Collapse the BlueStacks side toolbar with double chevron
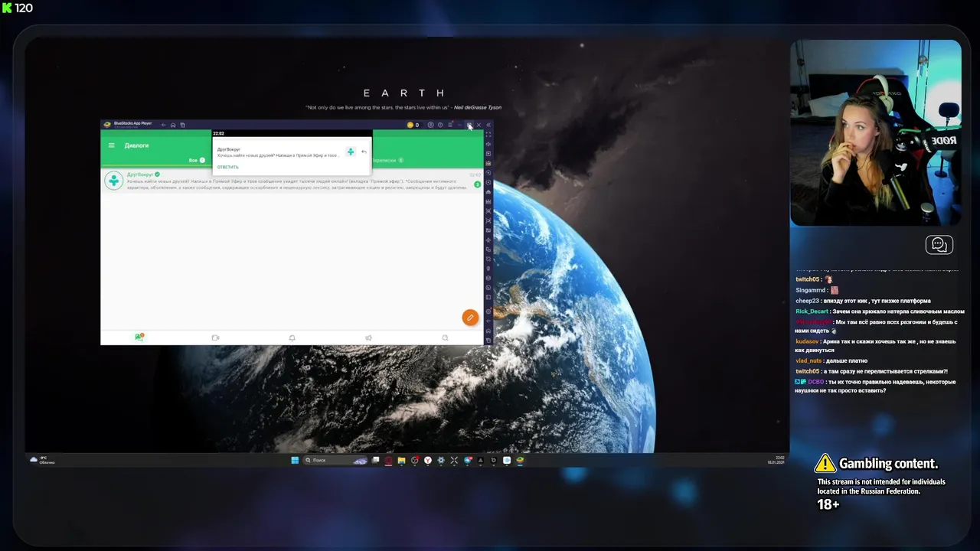The image size is (980, 551). (488, 125)
